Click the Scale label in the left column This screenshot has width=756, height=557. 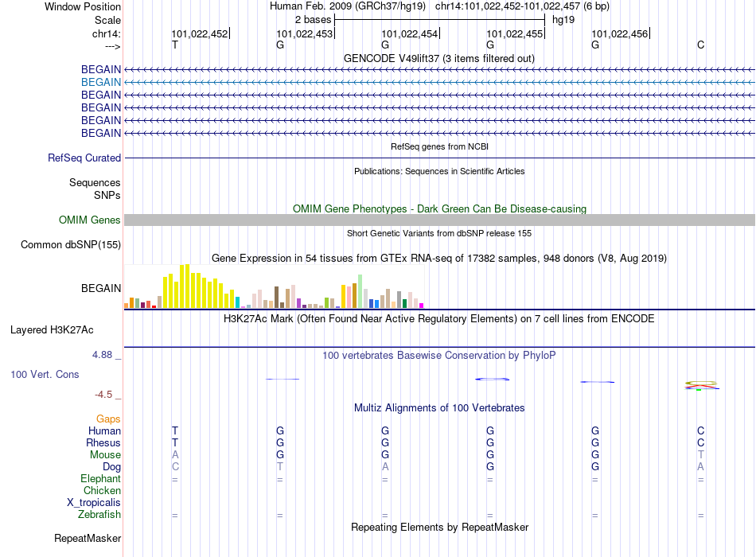(108, 20)
